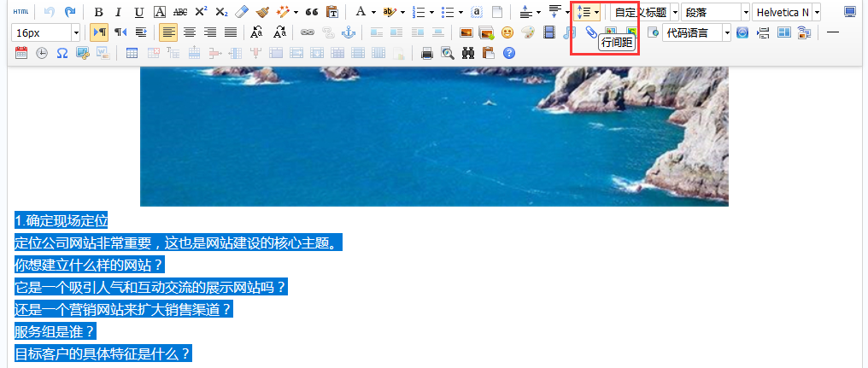Toggle center alignment
Viewport: 868px width, 368px height.
(x=190, y=32)
